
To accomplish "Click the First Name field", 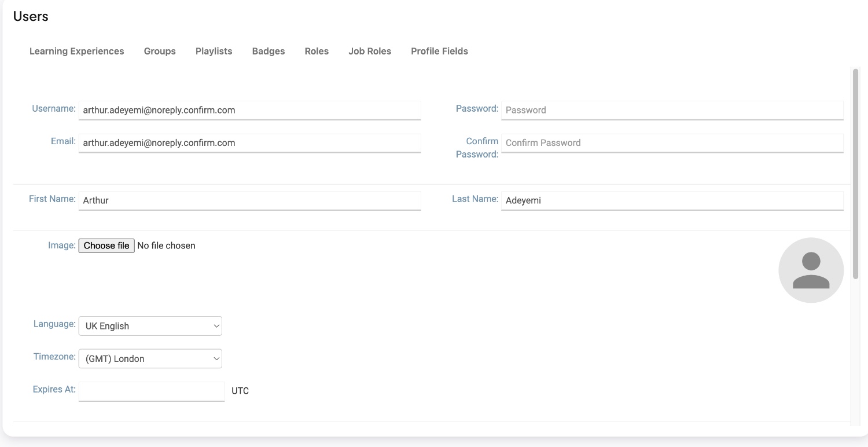I will [249, 200].
